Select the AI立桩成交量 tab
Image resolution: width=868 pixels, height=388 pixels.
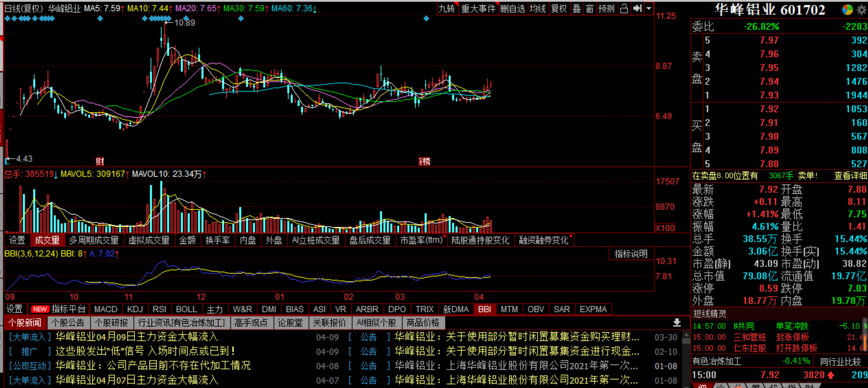pos(316,240)
